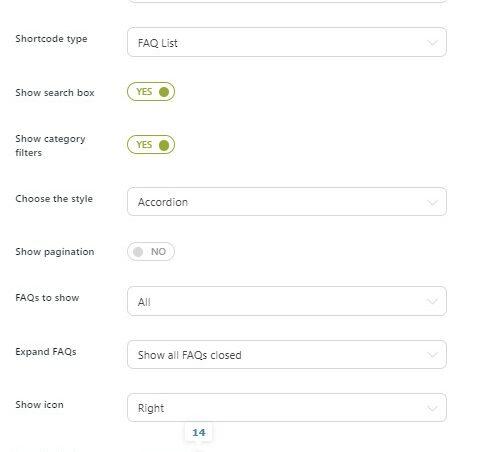Image resolution: width=482 pixels, height=452 pixels.
Task: Click the Shortcode type label
Action: pyautogui.click(x=51, y=39)
